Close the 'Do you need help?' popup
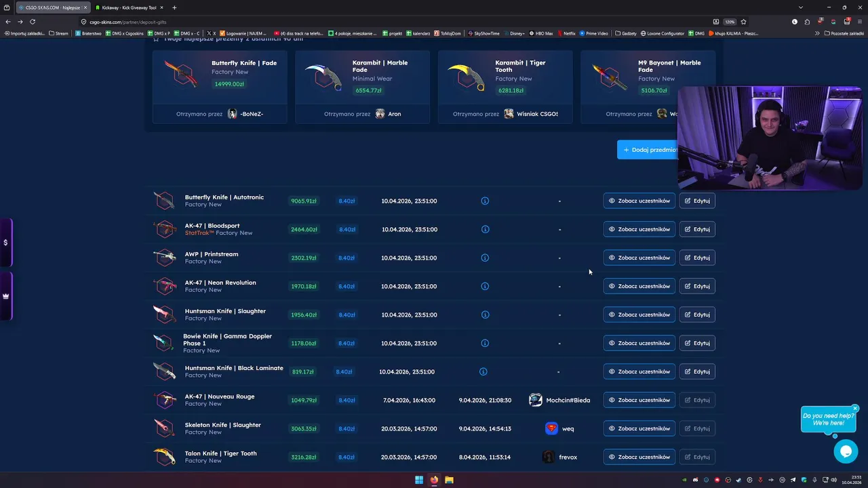The width and height of the screenshot is (868, 488). pos(855,408)
